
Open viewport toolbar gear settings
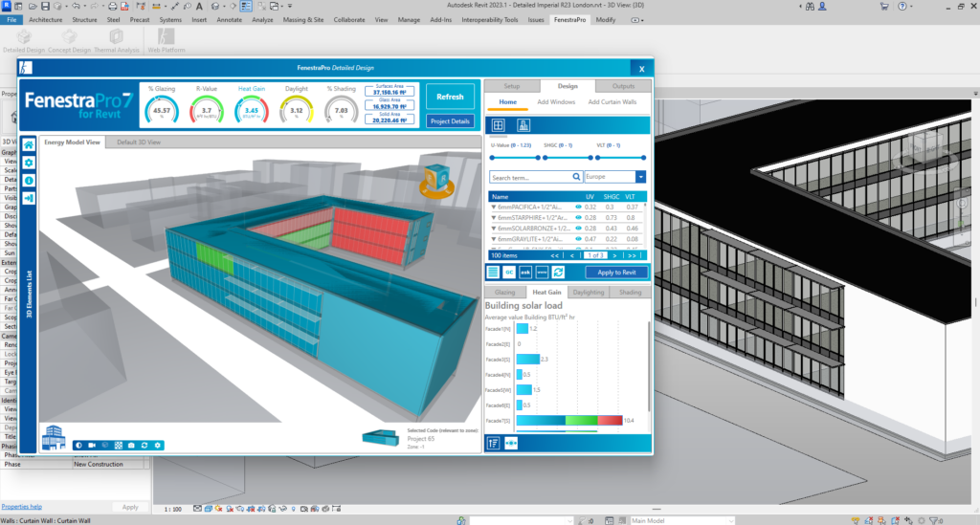point(158,445)
